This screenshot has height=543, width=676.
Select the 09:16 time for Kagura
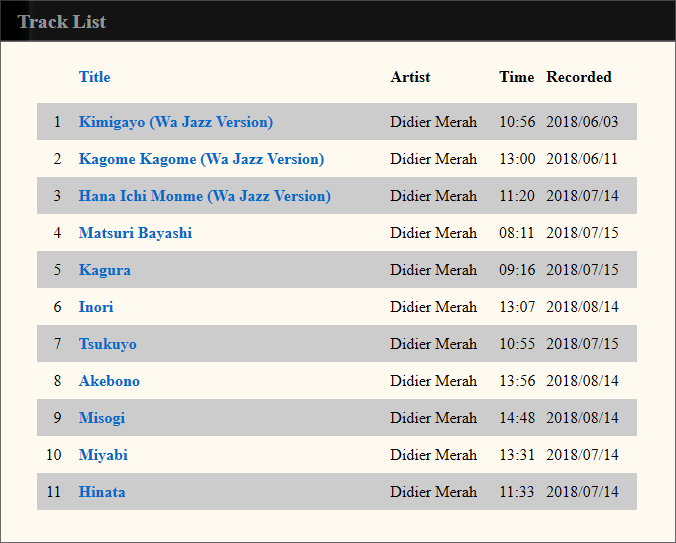pos(517,270)
